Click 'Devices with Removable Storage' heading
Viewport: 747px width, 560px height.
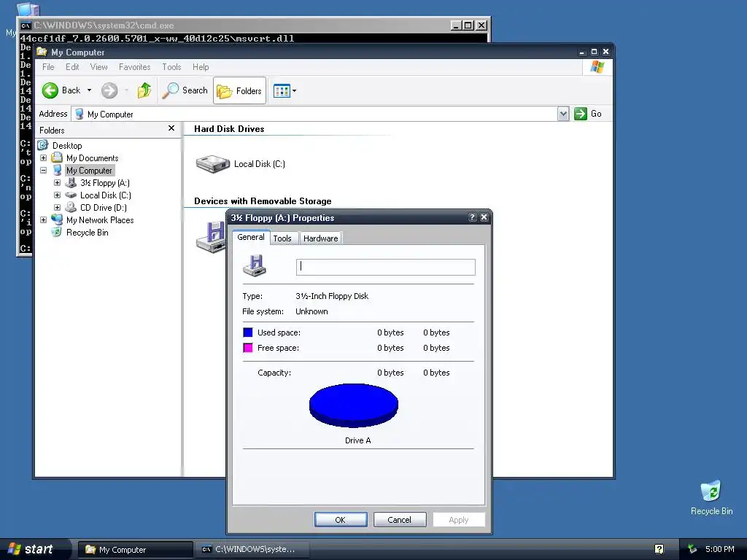click(263, 201)
